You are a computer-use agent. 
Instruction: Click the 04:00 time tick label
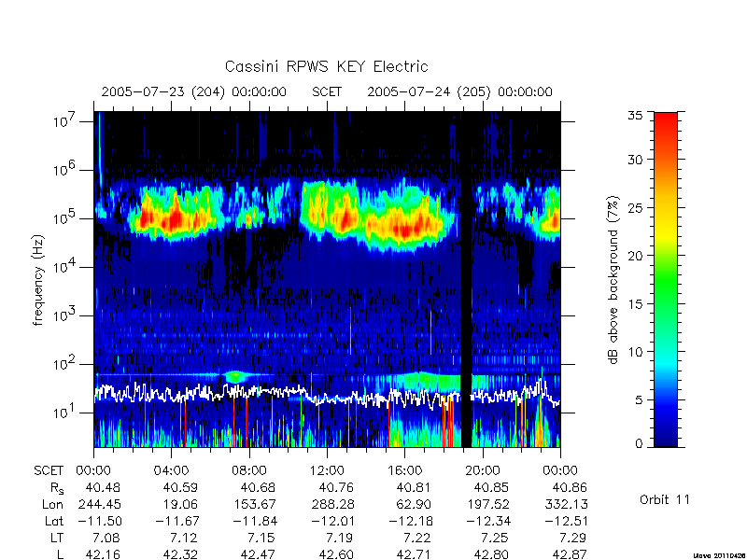171,470
